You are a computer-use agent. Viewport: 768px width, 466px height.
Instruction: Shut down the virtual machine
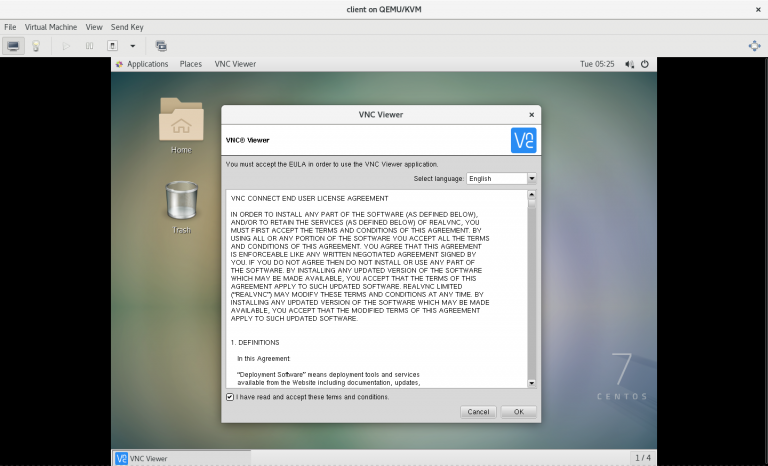point(112,46)
